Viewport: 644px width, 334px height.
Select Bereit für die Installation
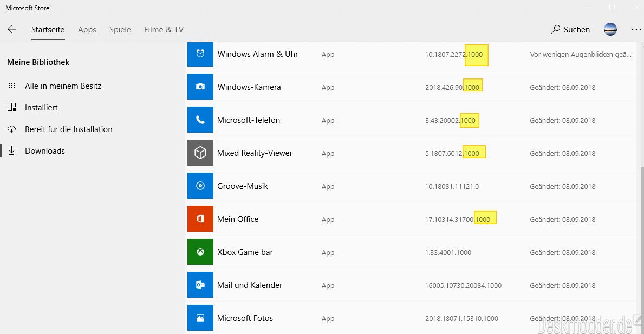[x=69, y=129]
